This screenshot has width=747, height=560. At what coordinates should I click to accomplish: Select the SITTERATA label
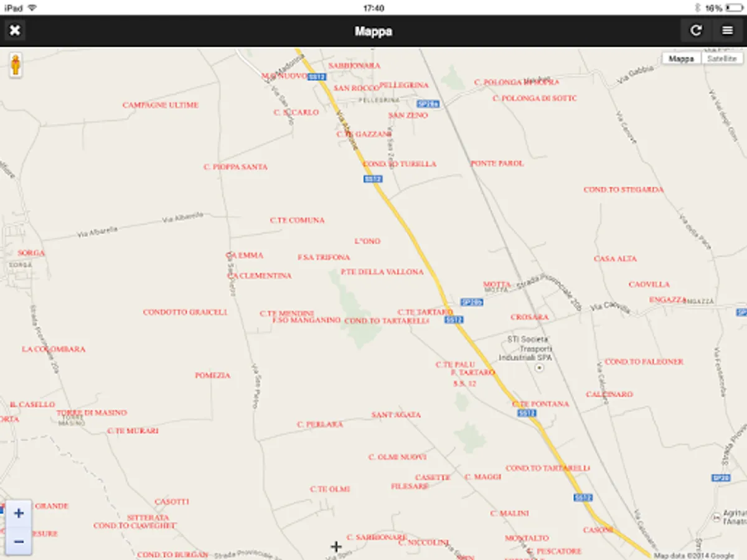[148, 518]
